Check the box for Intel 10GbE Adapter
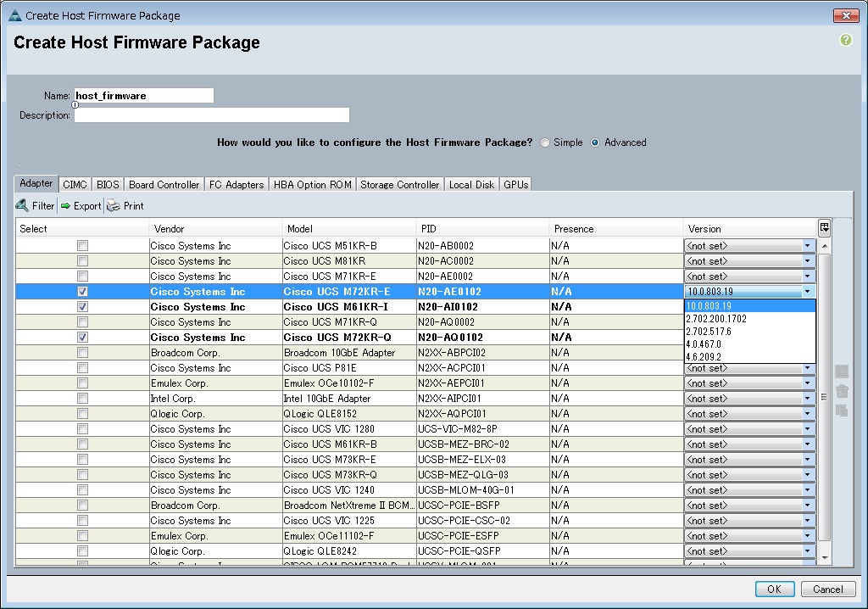868x609 pixels. pos(82,399)
